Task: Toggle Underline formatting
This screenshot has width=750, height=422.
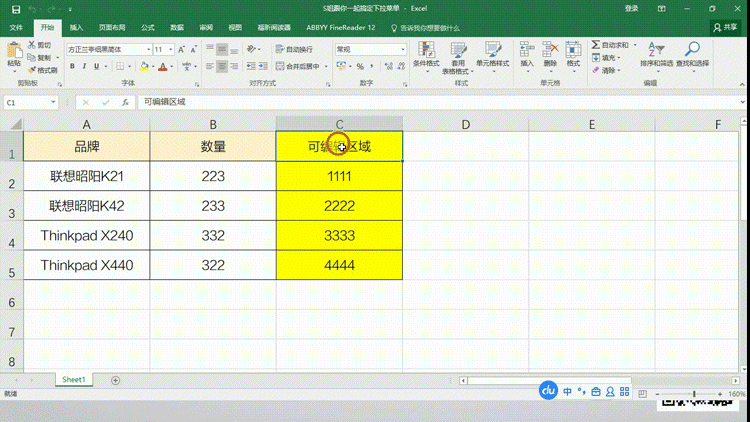Action: pyautogui.click(x=97, y=67)
